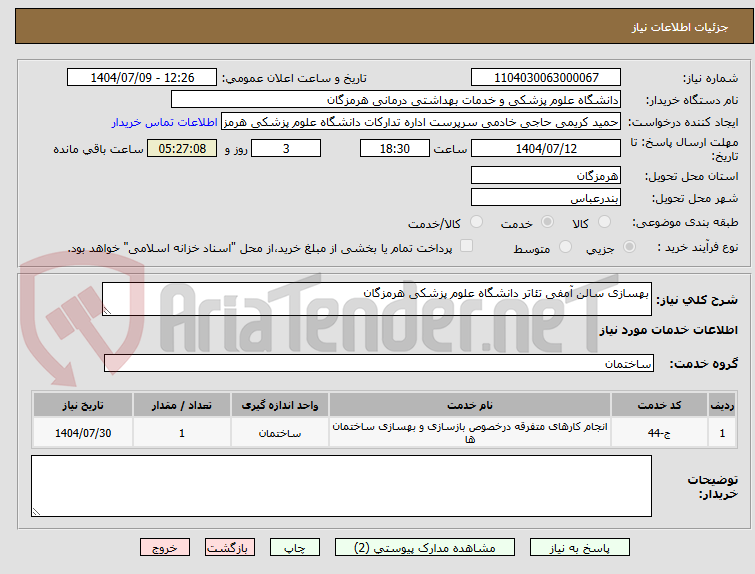
Task: Select the خدمت radio button
Action: [x=547, y=222]
